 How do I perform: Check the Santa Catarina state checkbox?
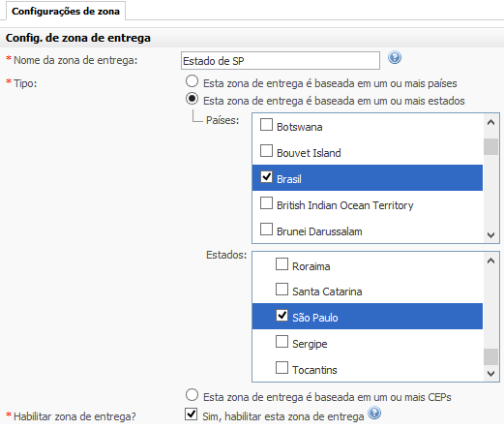(x=282, y=290)
